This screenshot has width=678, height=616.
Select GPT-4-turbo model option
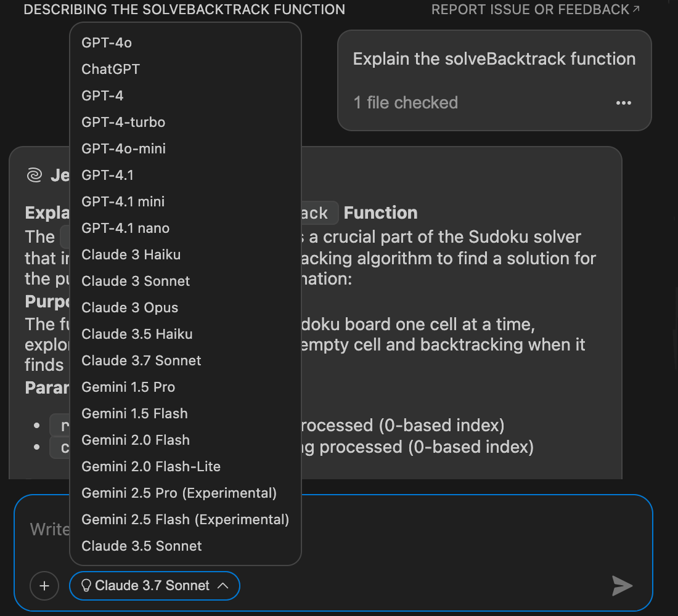[x=123, y=122]
